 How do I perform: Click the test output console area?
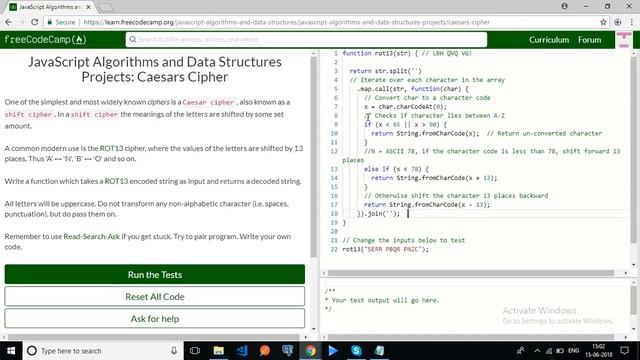[x=476, y=307]
